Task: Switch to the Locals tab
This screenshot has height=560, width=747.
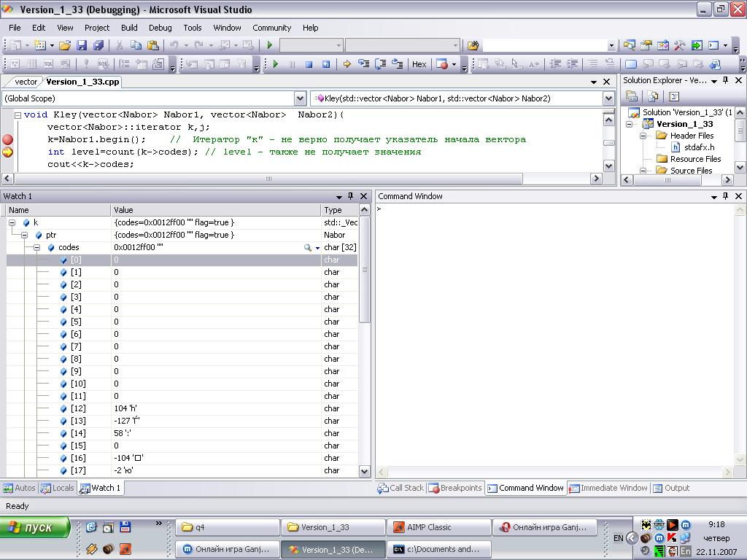Action: [58, 488]
